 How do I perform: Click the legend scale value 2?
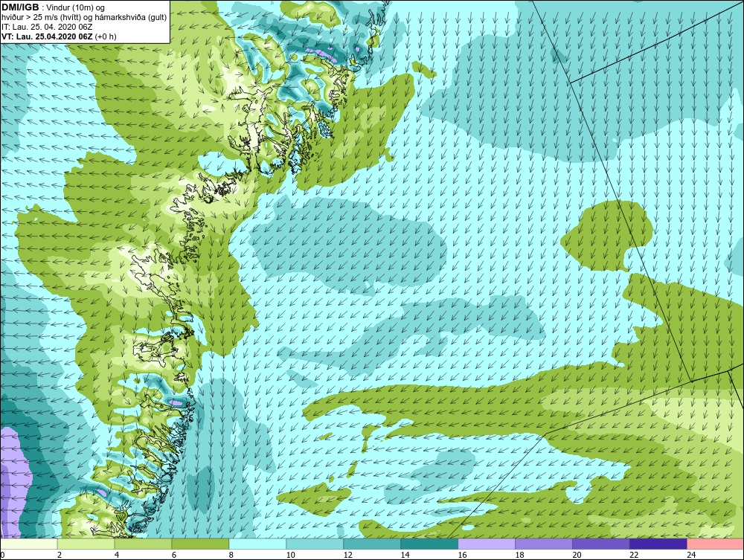60,556
